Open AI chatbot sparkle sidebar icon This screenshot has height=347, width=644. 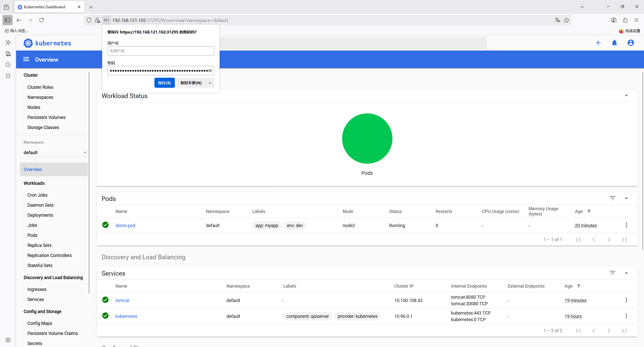click(x=8, y=42)
